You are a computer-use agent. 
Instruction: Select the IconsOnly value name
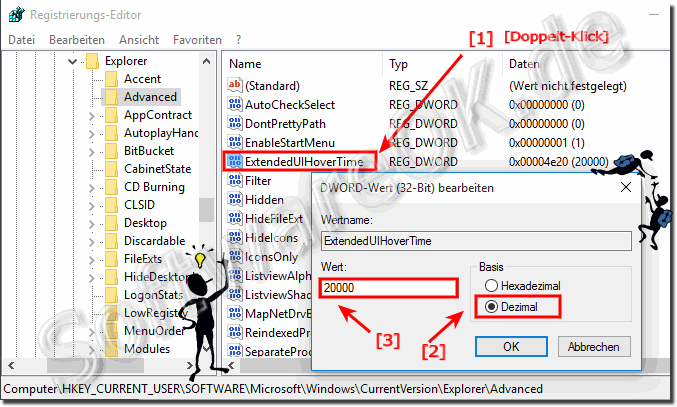pyautogui.click(x=272, y=257)
